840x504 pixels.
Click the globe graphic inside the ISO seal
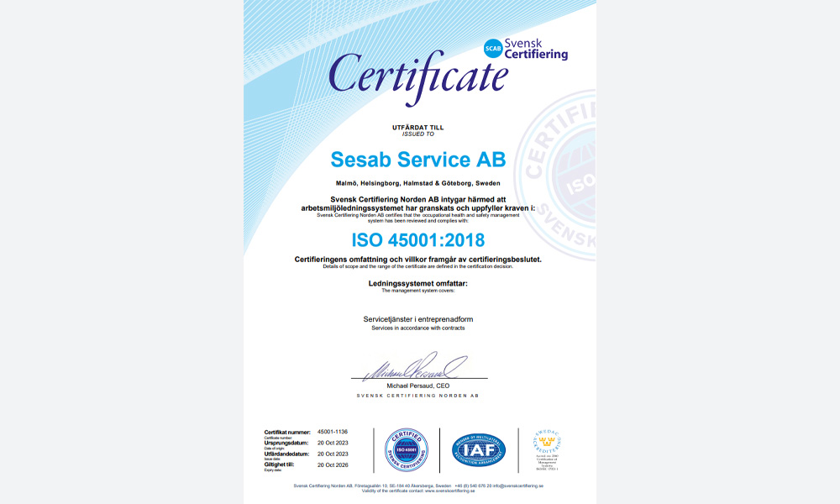click(x=405, y=450)
